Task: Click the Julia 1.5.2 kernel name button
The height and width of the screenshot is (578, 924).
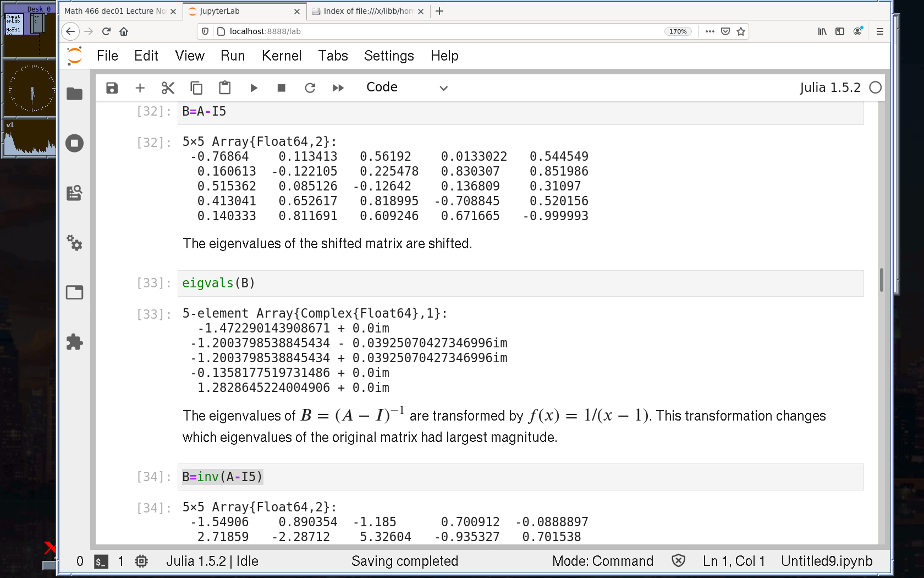Action: pos(830,88)
